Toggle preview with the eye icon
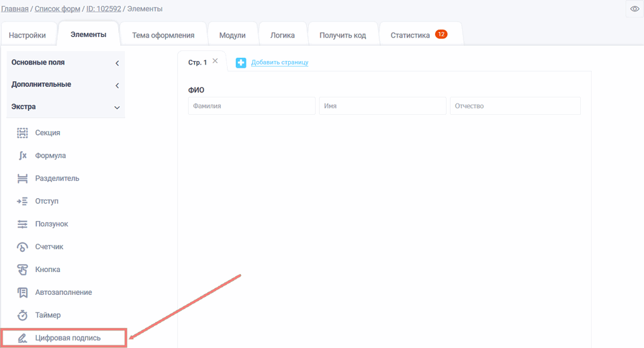This screenshot has width=644, height=348. pyautogui.click(x=635, y=9)
